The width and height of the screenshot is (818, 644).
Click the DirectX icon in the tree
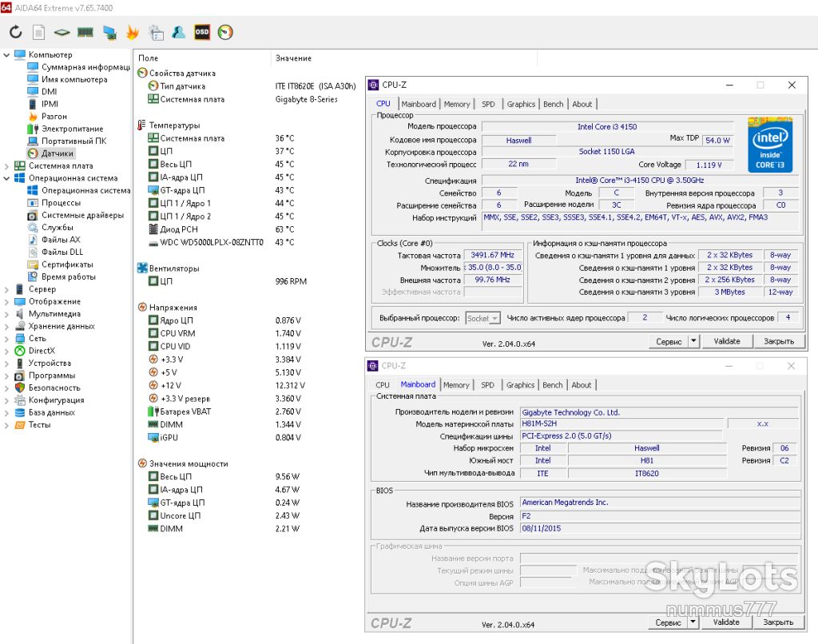[20, 351]
